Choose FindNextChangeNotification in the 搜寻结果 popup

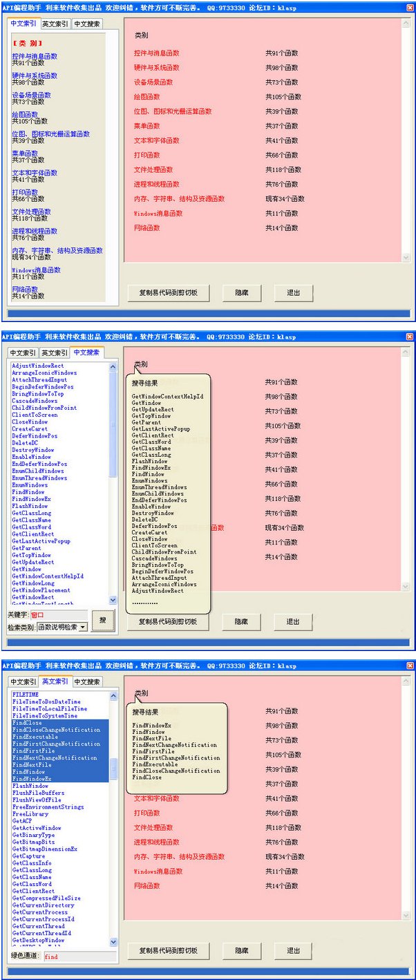(x=175, y=745)
